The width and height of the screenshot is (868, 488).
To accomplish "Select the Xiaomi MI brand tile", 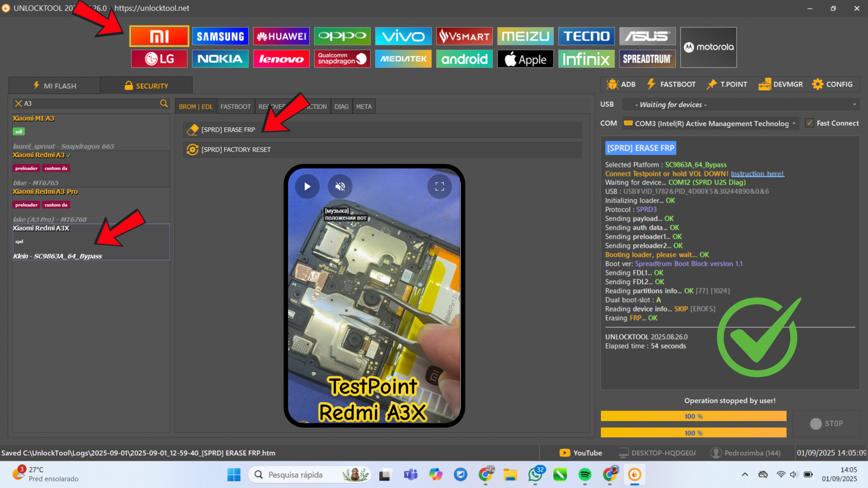I will point(159,36).
